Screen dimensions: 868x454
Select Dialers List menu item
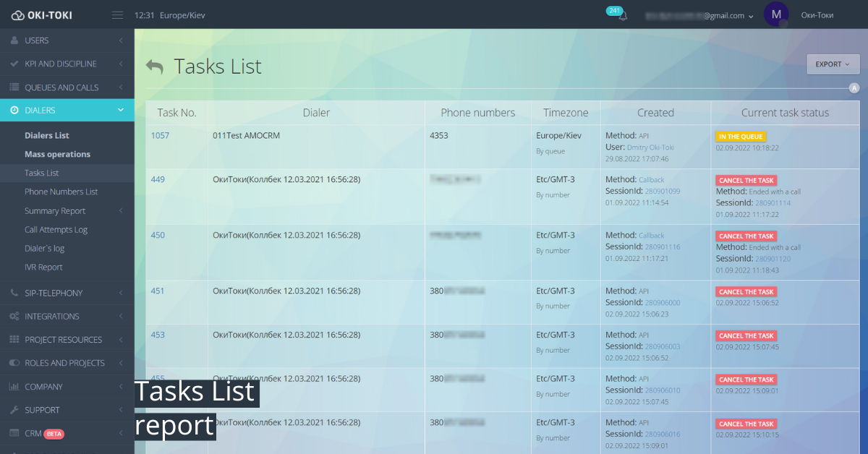[46, 134]
